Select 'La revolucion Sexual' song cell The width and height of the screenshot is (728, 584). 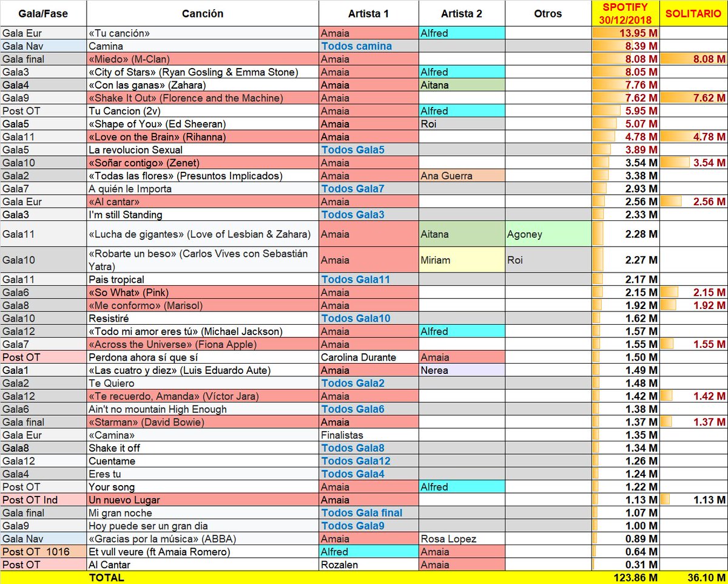[x=203, y=150]
